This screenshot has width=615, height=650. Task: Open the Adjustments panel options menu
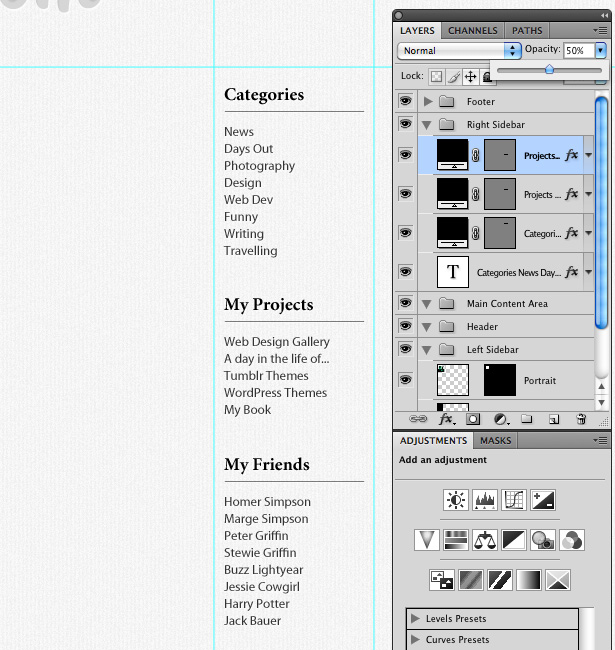[600, 440]
